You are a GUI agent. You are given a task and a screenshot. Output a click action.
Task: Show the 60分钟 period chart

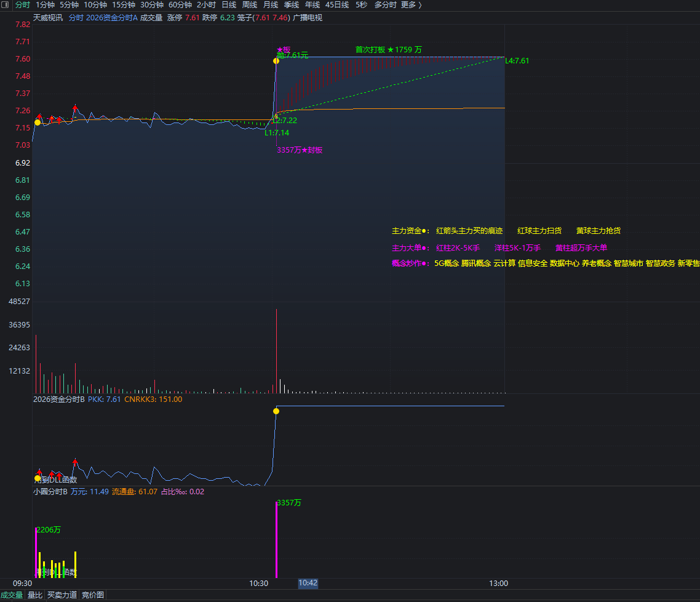point(180,5)
